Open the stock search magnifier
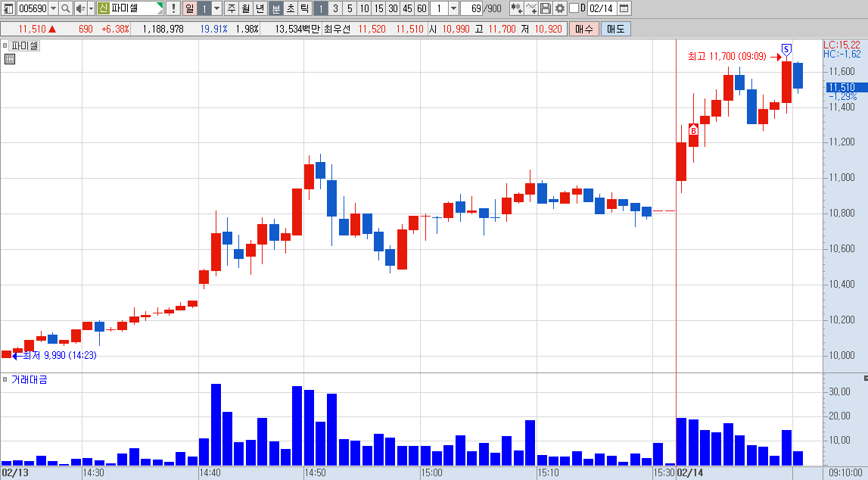The height and width of the screenshot is (480, 868). pyautogui.click(x=65, y=8)
